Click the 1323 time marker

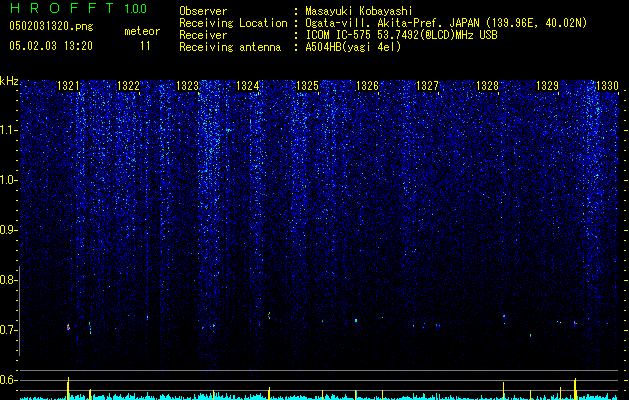(188, 86)
